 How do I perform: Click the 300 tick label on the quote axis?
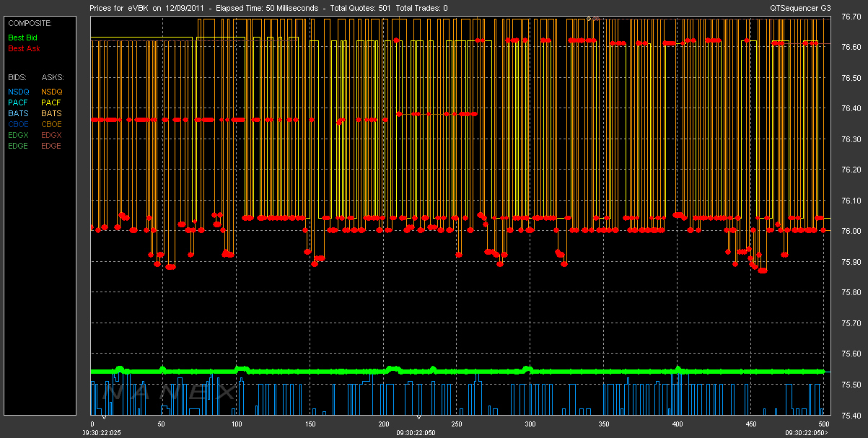[x=530, y=424]
